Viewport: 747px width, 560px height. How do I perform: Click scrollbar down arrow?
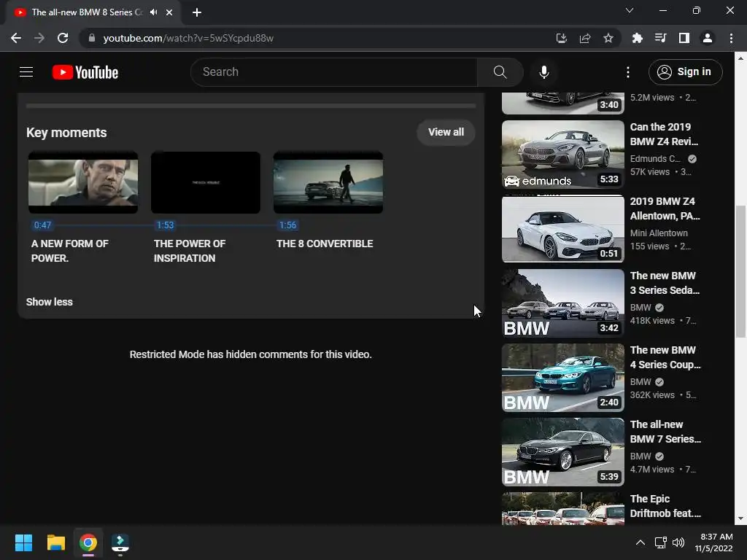(x=740, y=518)
